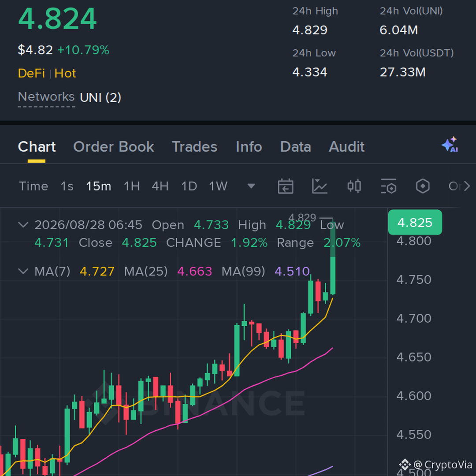476x476 pixels.
Task: Click the 4.700 price axis label
Action: tap(414, 319)
